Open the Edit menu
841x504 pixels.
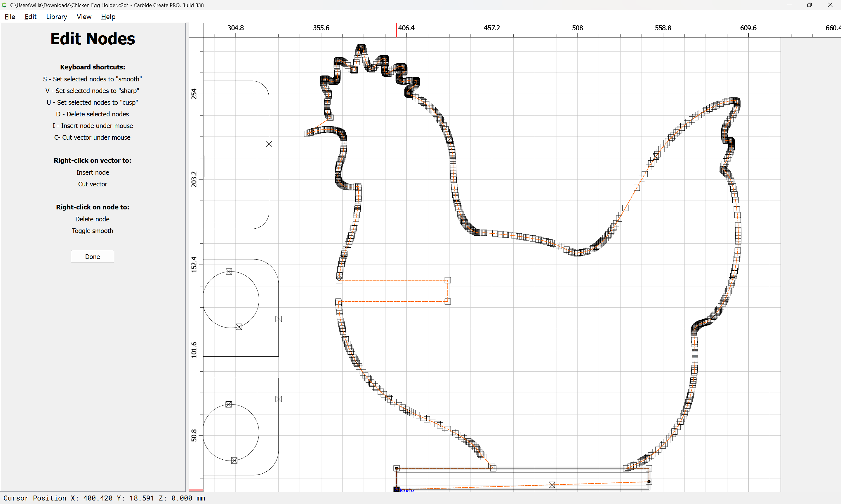click(x=30, y=17)
